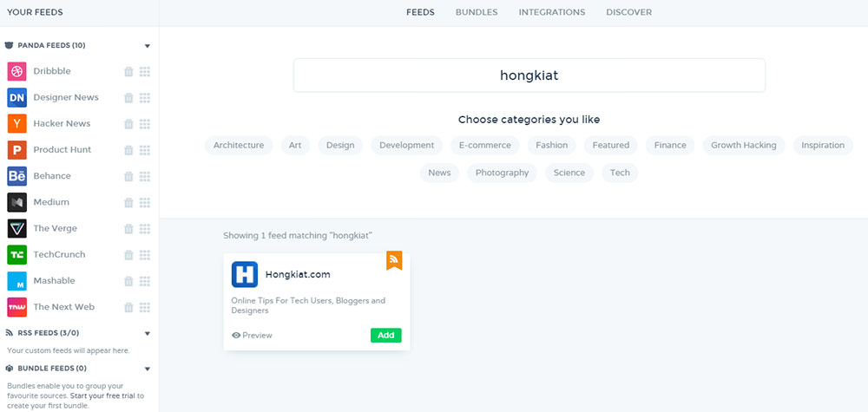868x412 pixels.
Task: Toggle the Finance category chip
Action: [x=670, y=146]
